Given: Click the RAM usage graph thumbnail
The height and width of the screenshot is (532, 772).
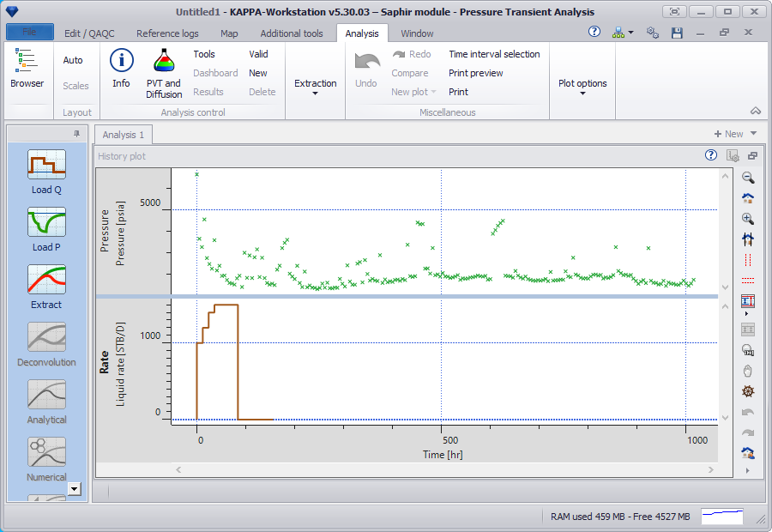Looking at the screenshot, I should [x=721, y=517].
